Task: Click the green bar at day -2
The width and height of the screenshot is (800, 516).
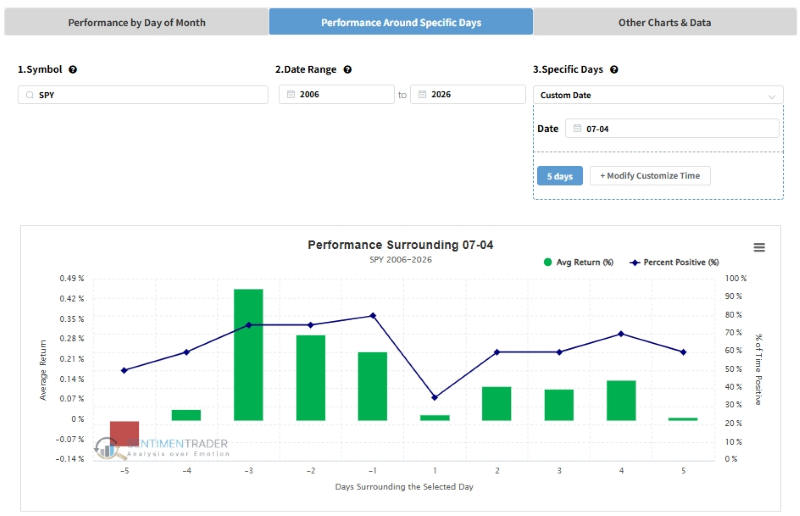Action: pyautogui.click(x=311, y=378)
